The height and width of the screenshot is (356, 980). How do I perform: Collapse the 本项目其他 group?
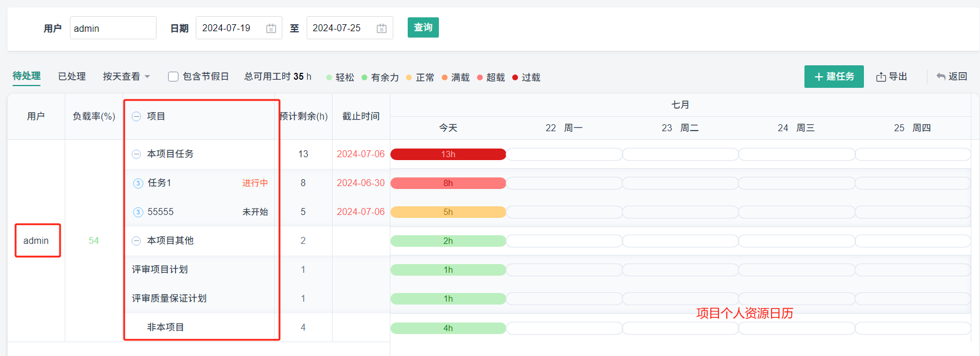[x=136, y=241]
